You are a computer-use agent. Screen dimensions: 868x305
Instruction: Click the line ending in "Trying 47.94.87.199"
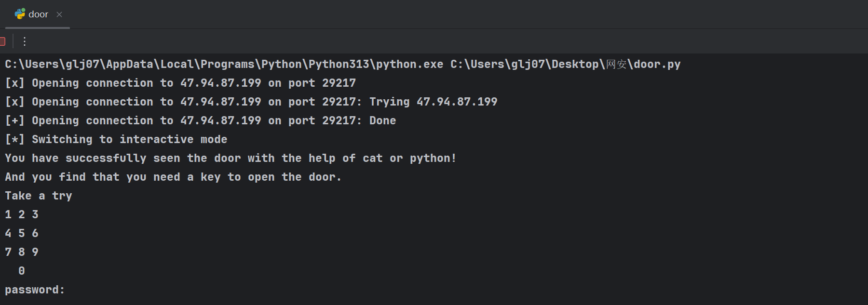[x=433, y=102]
